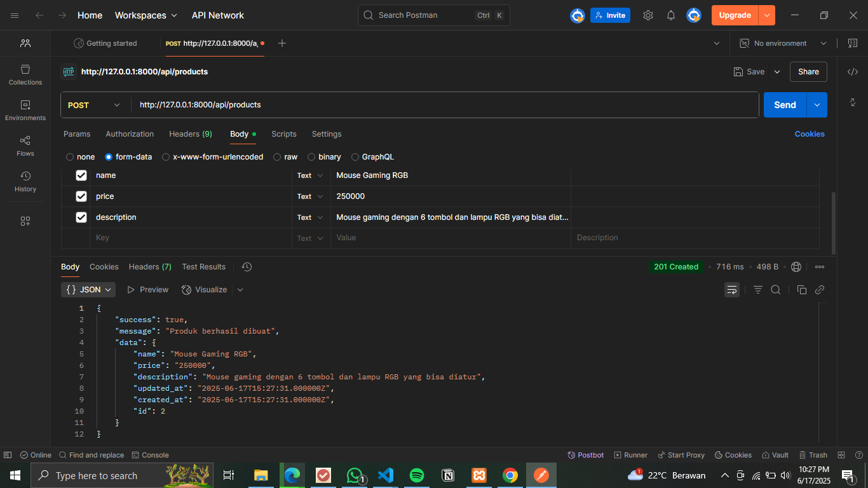The height and width of the screenshot is (488, 868).
Task: Share the current request
Action: [808, 72]
